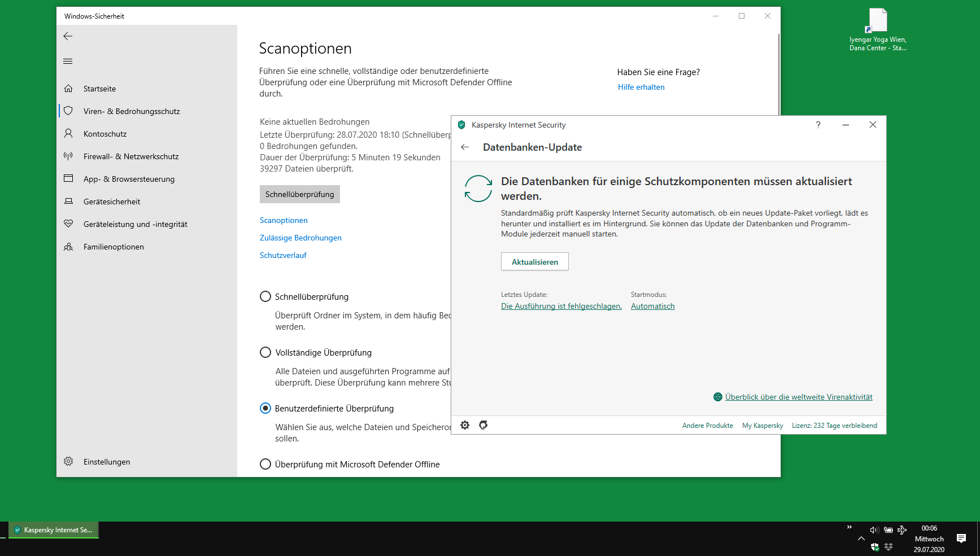Screen dimensions: 980x556
Task: Open Kaspersky settings gear icon
Action: (x=465, y=425)
